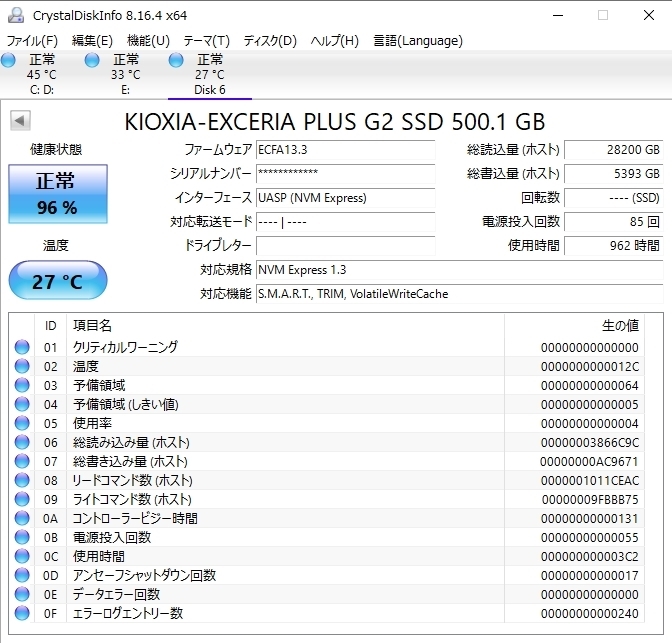Click status orb for ID 09 ライトコマンド数

pyautogui.click(x=22, y=499)
